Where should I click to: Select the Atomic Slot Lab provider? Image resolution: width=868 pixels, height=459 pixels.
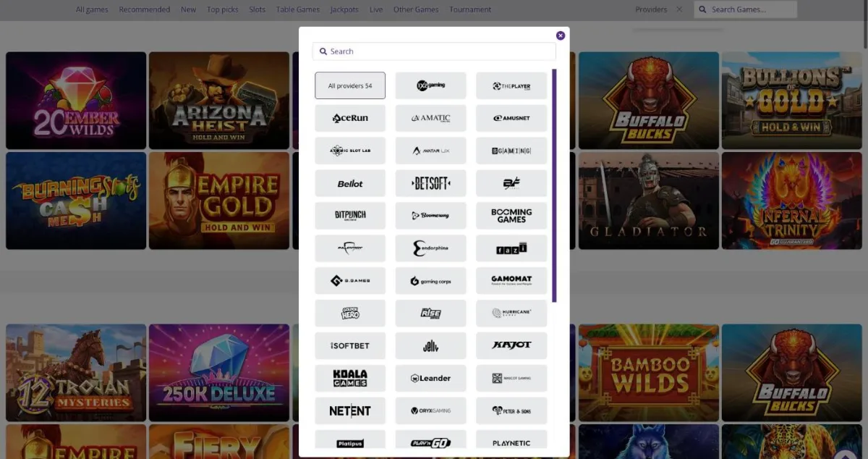click(350, 151)
